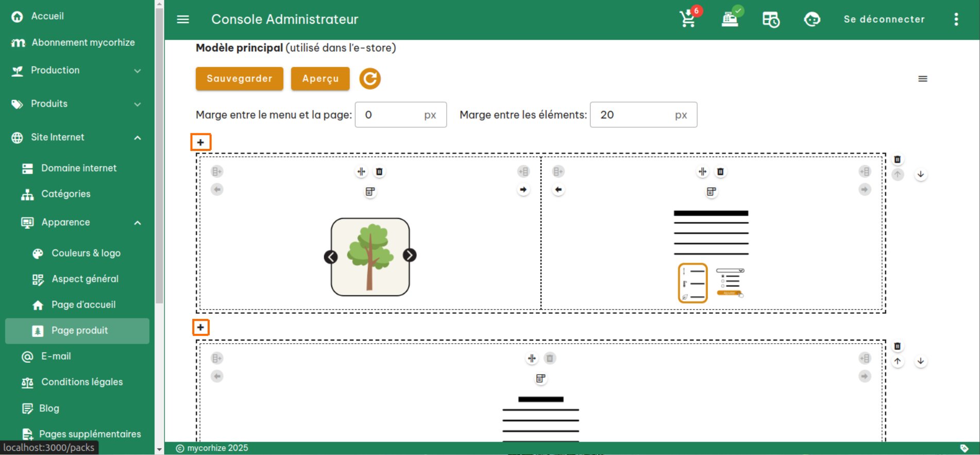The height and width of the screenshot is (455, 980).
Task: Delete the image carousel block
Action: click(379, 172)
